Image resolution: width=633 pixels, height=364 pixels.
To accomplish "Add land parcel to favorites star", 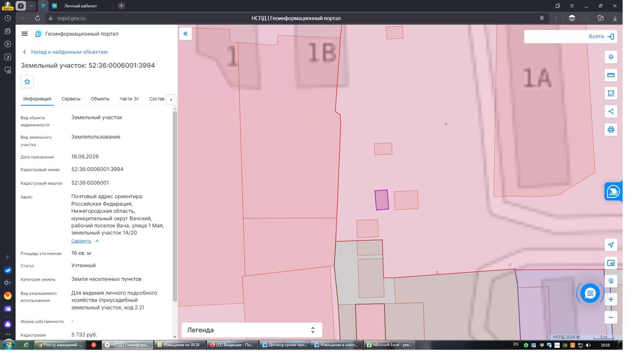I will click(x=27, y=82).
